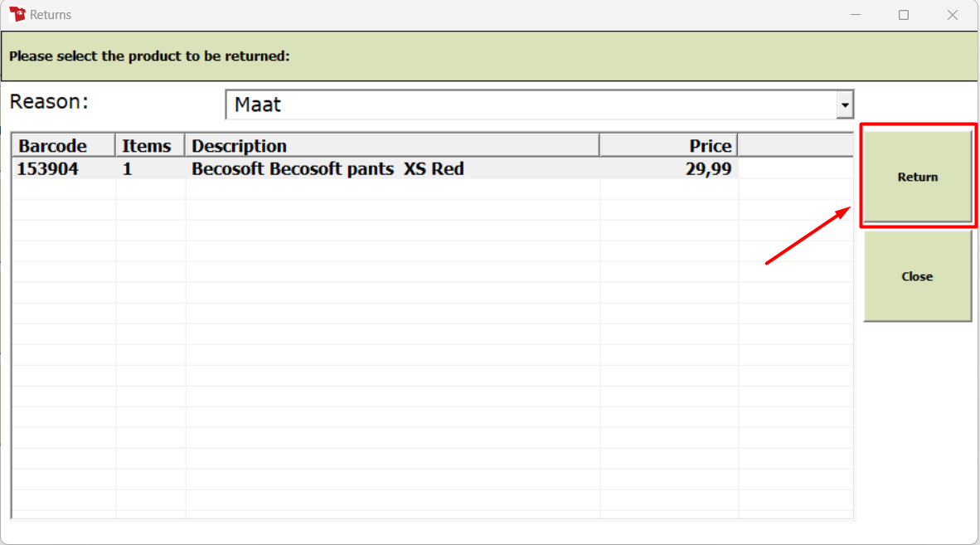Viewport: 980px width, 545px height.
Task: Minimize the Returns window
Action: (x=856, y=14)
